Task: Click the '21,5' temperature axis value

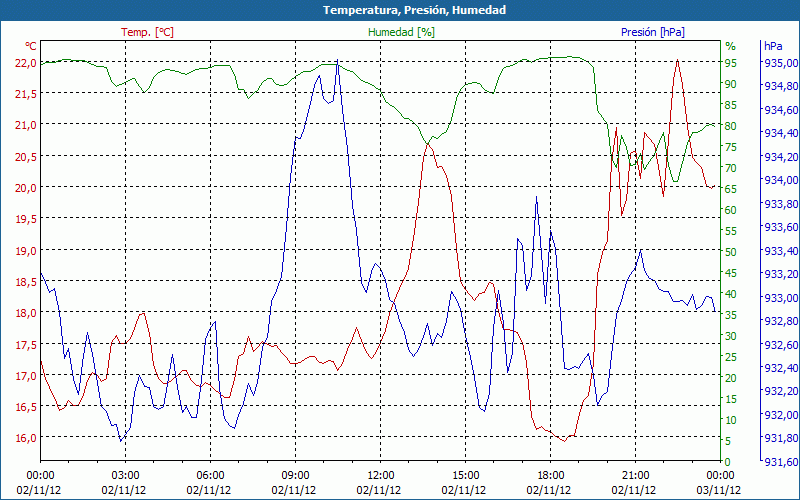Action: (x=27, y=94)
